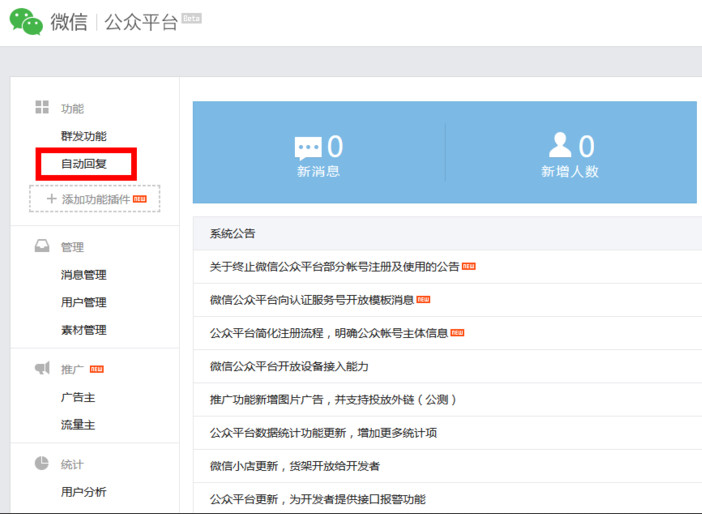Open 群发功能 in the sidebar
The height and width of the screenshot is (514, 702).
(x=83, y=136)
